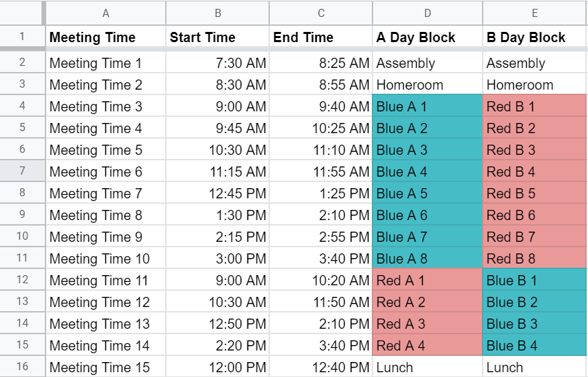
Task: Click the "Meeting Time 10" cell
Action: point(105,259)
